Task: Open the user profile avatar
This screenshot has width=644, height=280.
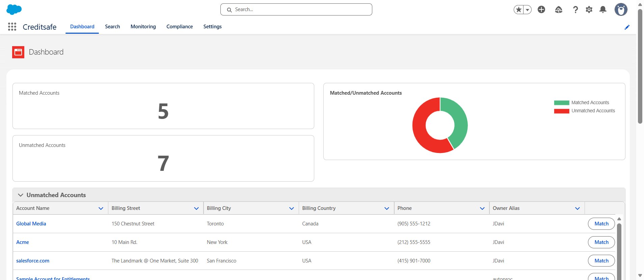Action: pos(621,9)
